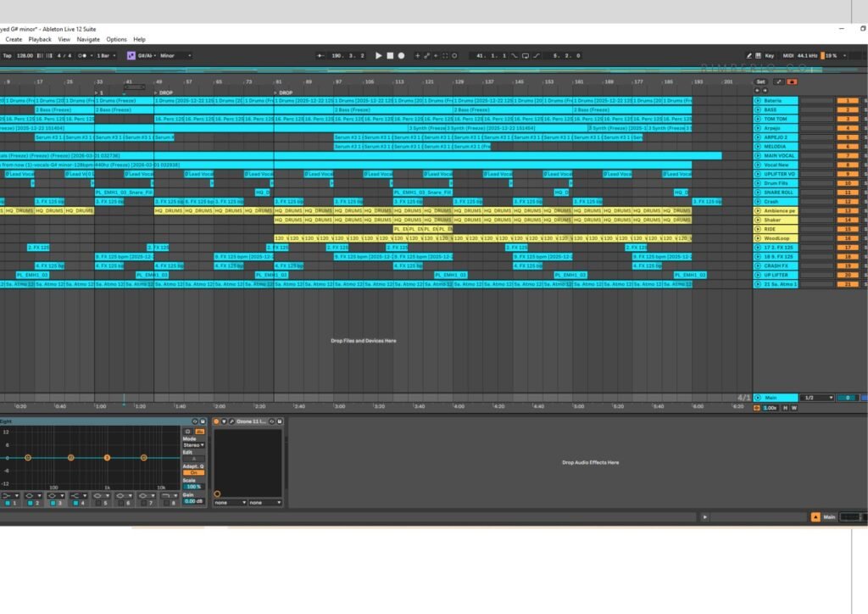Click the Set locator button
Screen dimensions: 868x614
(761, 82)
